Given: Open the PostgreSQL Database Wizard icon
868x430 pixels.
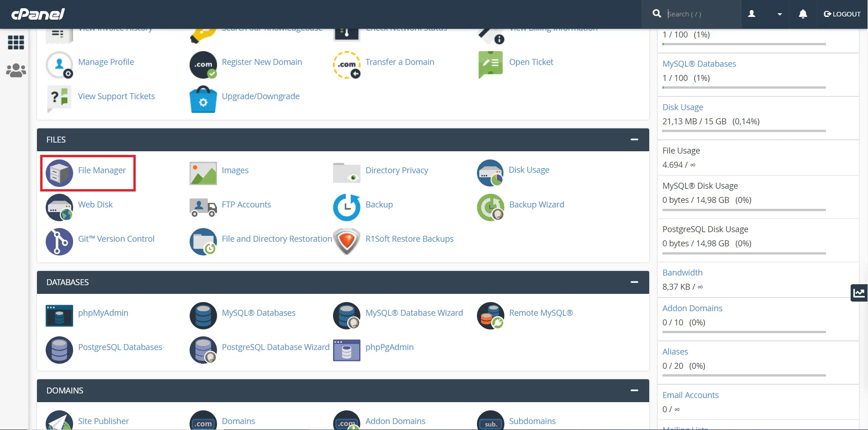Looking at the screenshot, I should (203, 350).
